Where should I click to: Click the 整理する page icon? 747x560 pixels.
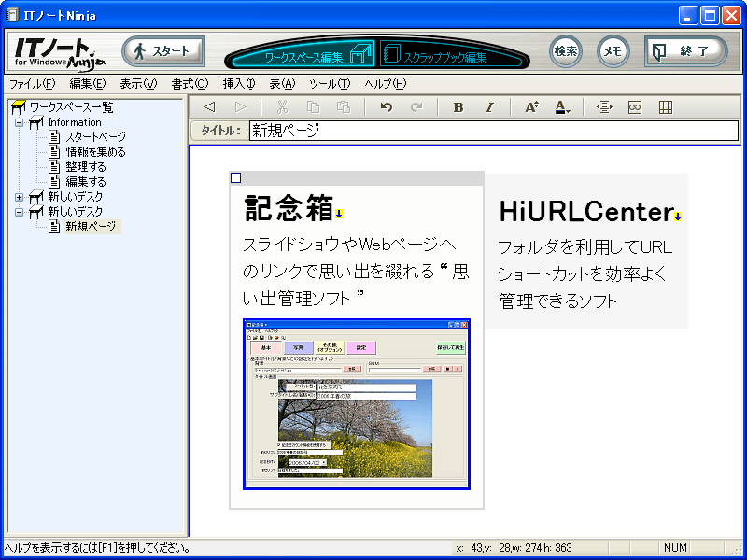coord(54,167)
